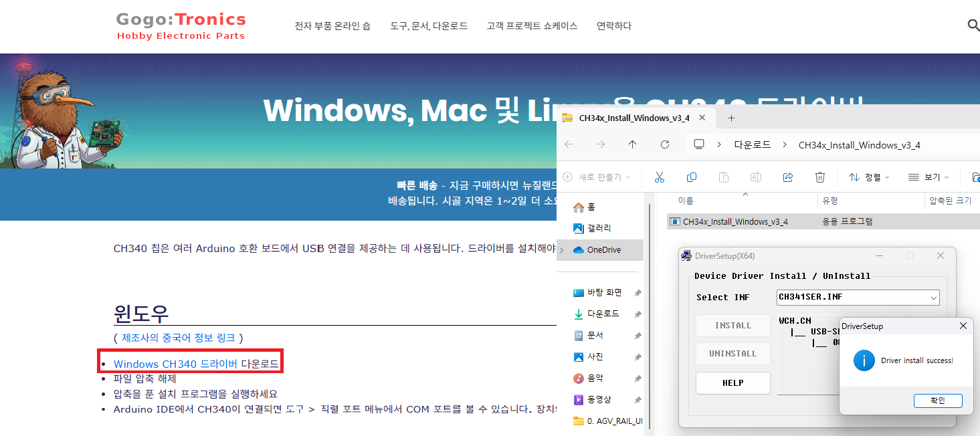Close the DriverSetup success dialog
Viewport: 980px width, 436px height.
[x=963, y=326]
